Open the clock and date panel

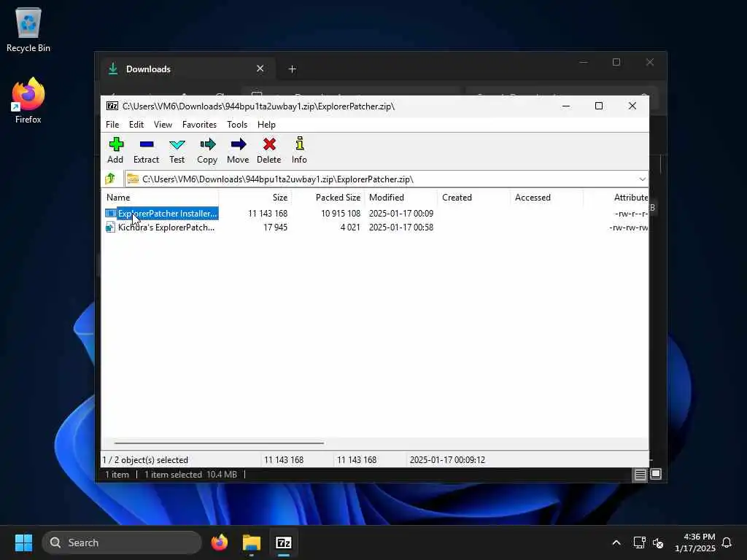tap(694, 542)
